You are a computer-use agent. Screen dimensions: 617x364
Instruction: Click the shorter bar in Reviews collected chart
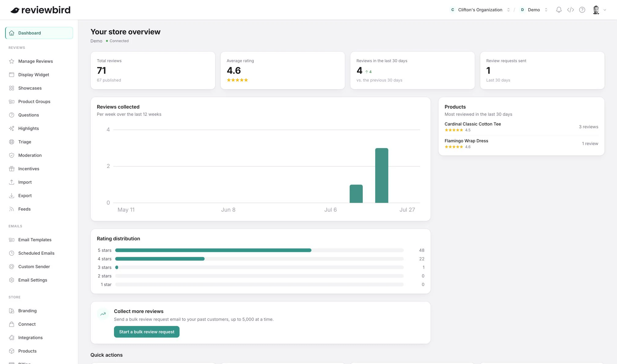(356, 194)
